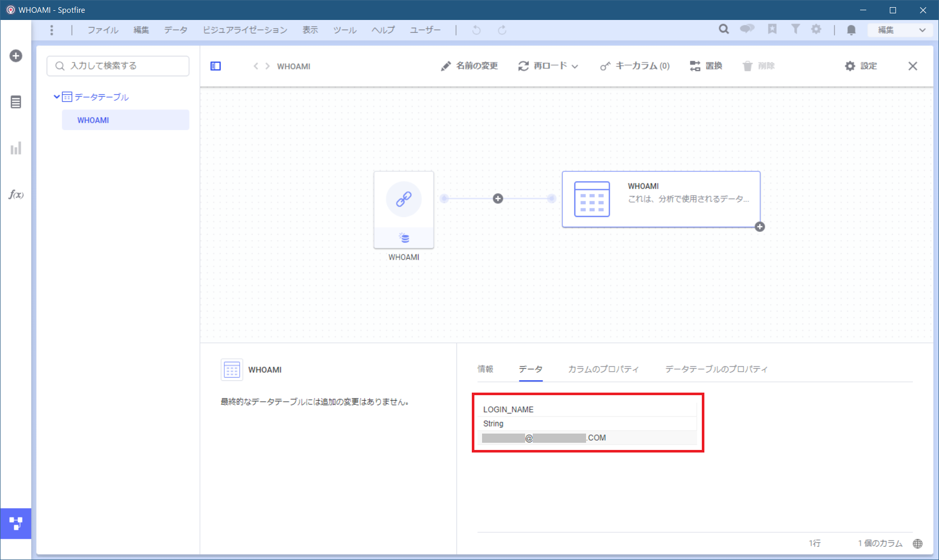Toggle the side panel layout icon
This screenshot has width=939, height=560.
pos(216,66)
